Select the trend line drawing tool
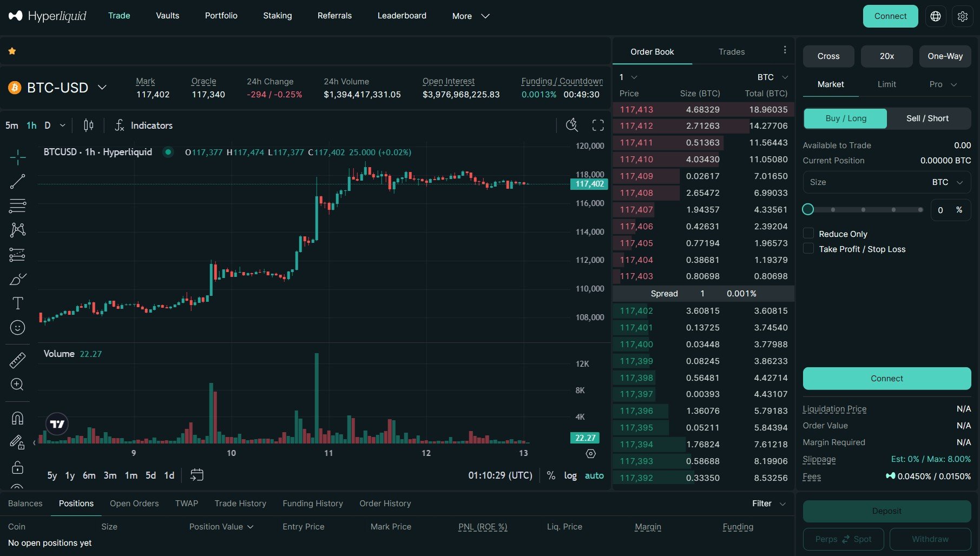Image resolution: width=980 pixels, height=556 pixels. (x=17, y=181)
